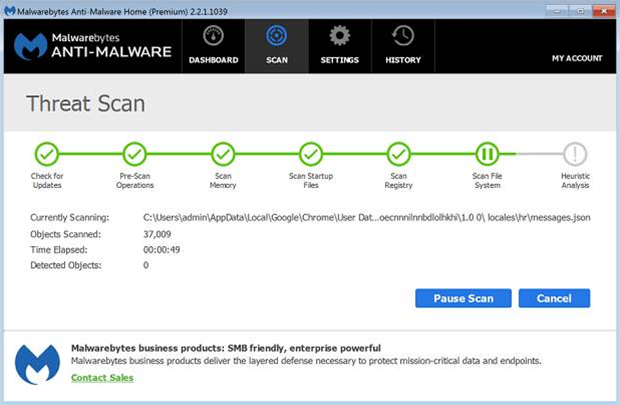Click the Threat Scan heading
The height and width of the screenshot is (405, 620).
point(86,104)
